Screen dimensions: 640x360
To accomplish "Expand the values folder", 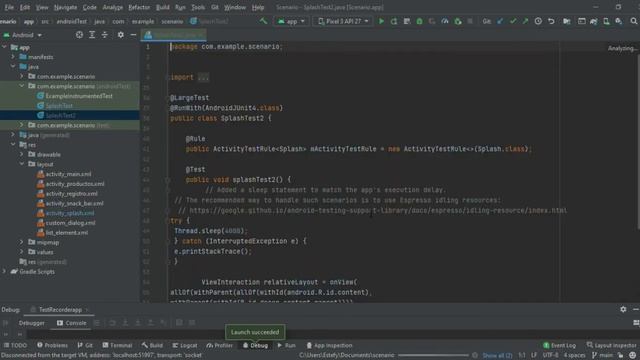I will coord(22,252).
